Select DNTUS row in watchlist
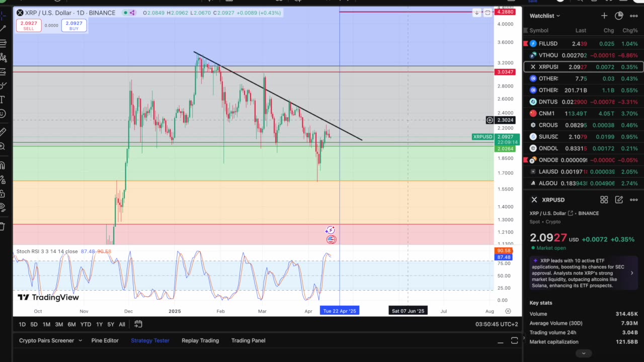 [x=584, y=102]
